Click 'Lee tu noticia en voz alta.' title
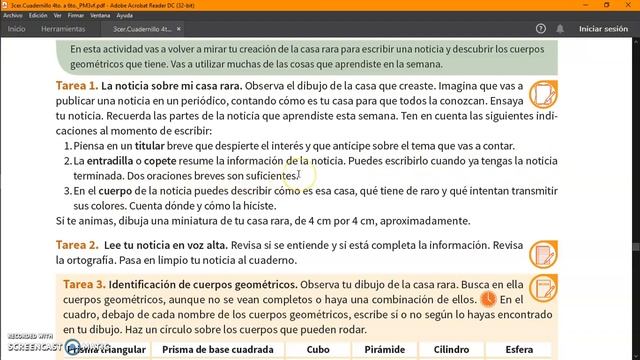The height and width of the screenshot is (360, 640). pos(166,245)
